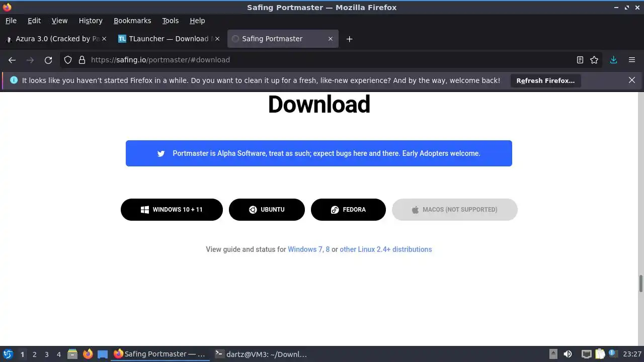Click the update notifier tray icon
This screenshot has height=362, width=644.
coord(613,354)
